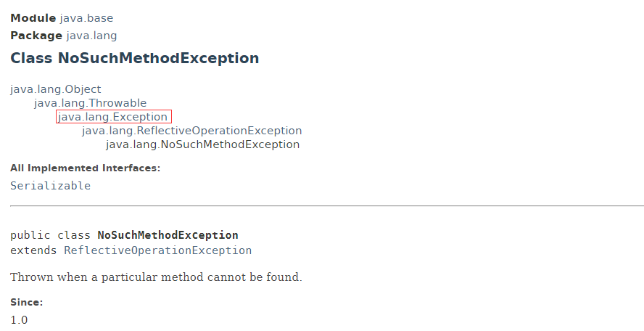Click the 'public class' declaration text

pyautogui.click(x=50, y=235)
